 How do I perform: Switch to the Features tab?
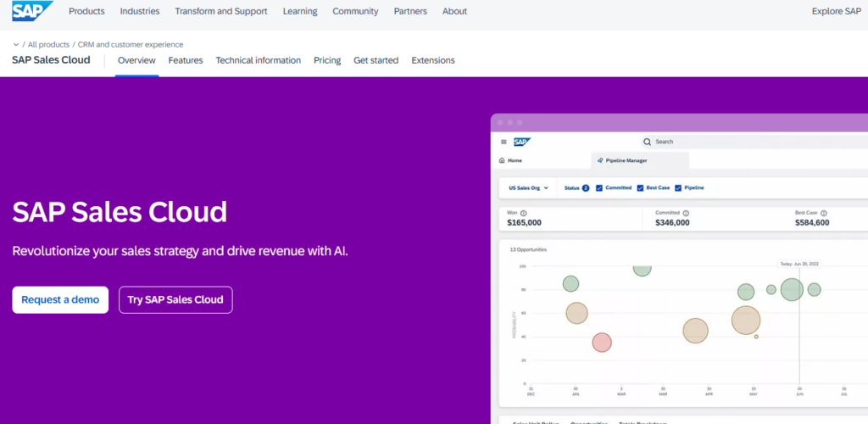coord(186,60)
